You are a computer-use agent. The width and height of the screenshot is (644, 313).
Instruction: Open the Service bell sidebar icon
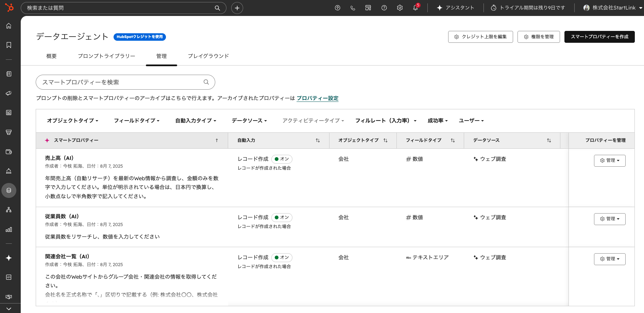point(9,171)
